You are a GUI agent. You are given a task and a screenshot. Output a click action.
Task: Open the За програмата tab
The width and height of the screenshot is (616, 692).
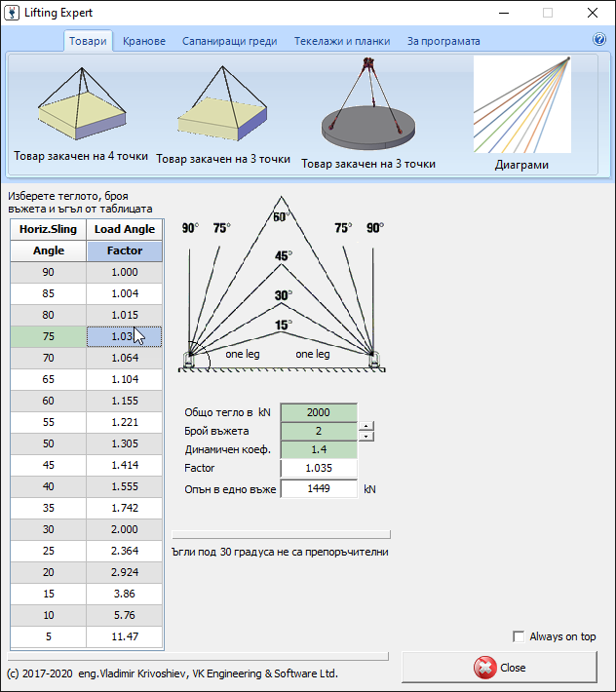click(443, 41)
